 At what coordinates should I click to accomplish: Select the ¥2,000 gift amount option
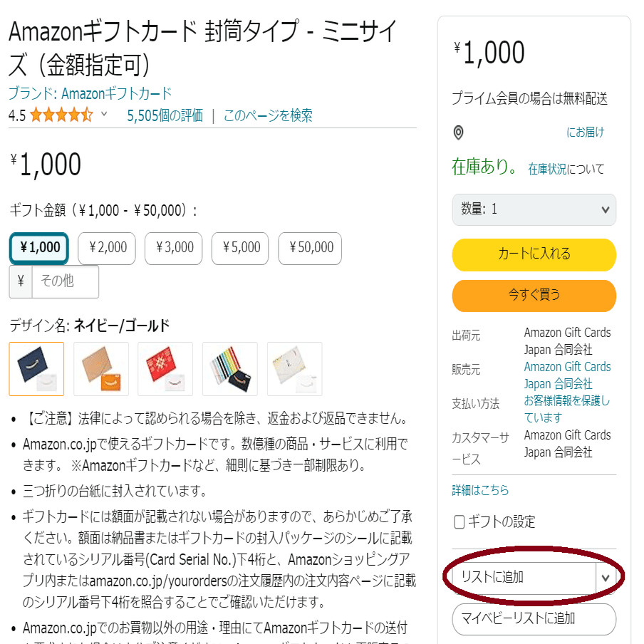107,248
